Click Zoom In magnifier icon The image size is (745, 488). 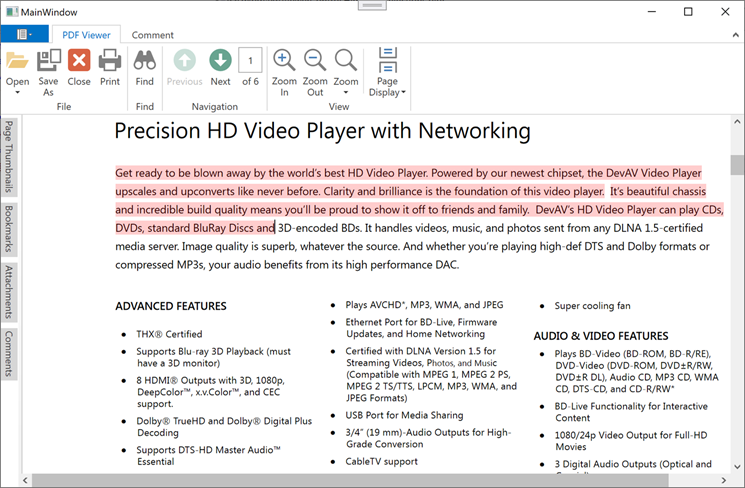click(284, 61)
